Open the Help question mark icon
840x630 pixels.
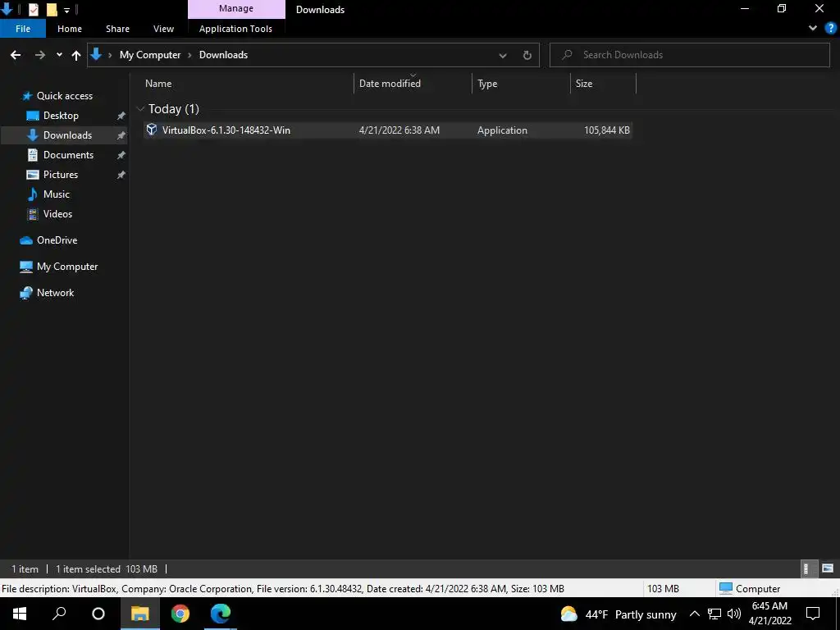831,29
